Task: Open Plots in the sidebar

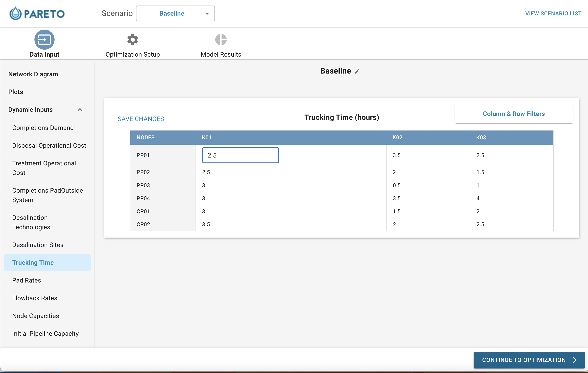Action: click(16, 92)
